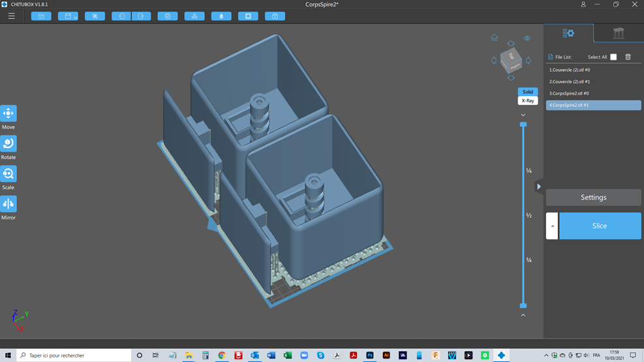Image resolution: width=644 pixels, height=362 pixels.
Task: Delete selected file with trash icon
Action: pos(628,57)
